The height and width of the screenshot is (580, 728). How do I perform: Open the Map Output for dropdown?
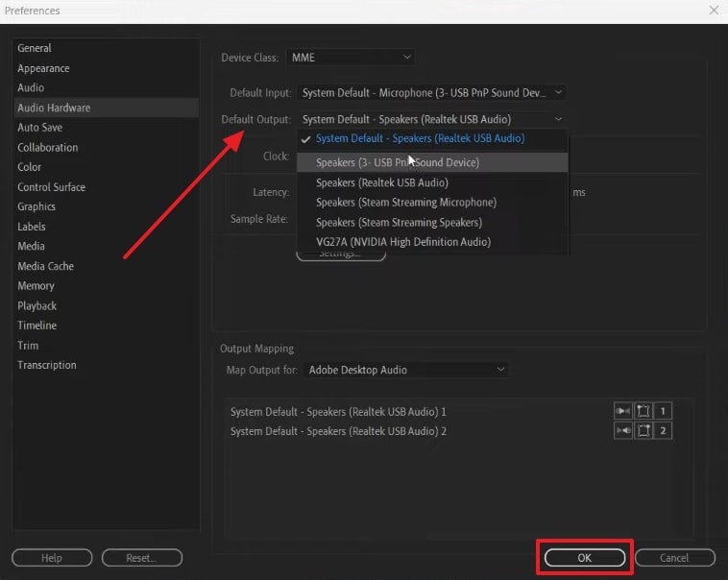click(406, 370)
